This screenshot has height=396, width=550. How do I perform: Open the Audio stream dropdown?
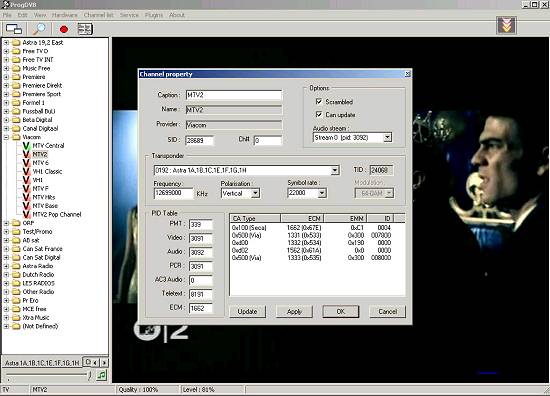[x=387, y=137]
